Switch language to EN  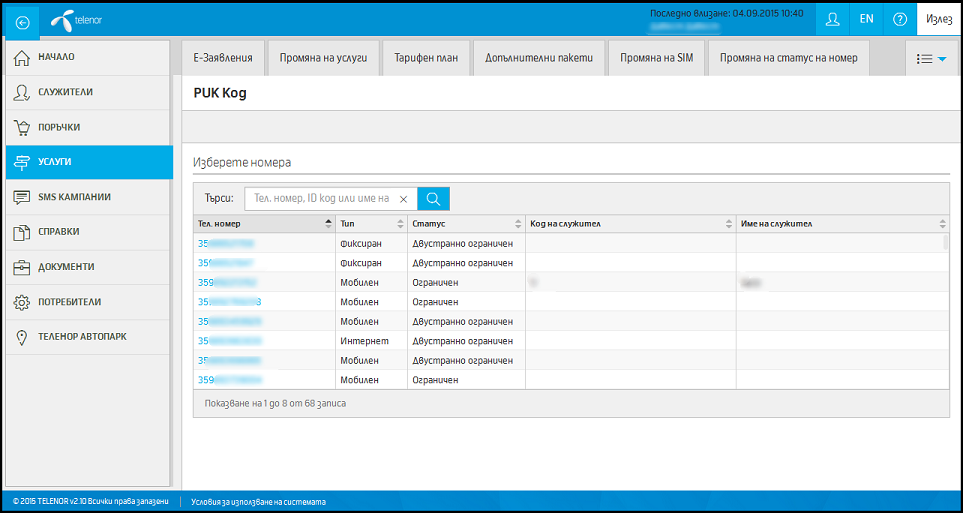click(866, 19)
